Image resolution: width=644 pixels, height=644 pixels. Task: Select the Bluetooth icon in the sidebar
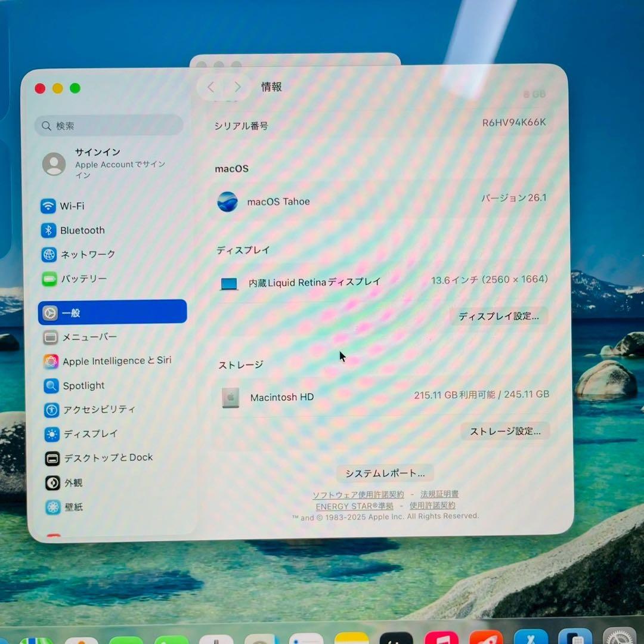[x=49, y=230]
